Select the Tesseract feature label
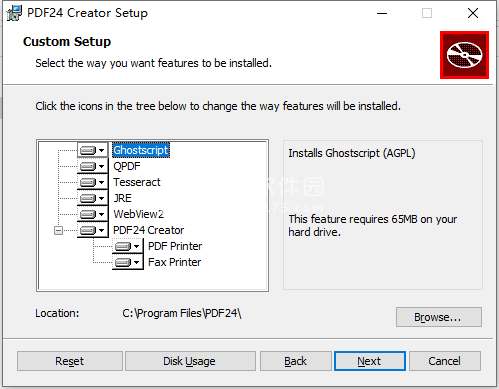 point(137,182)
